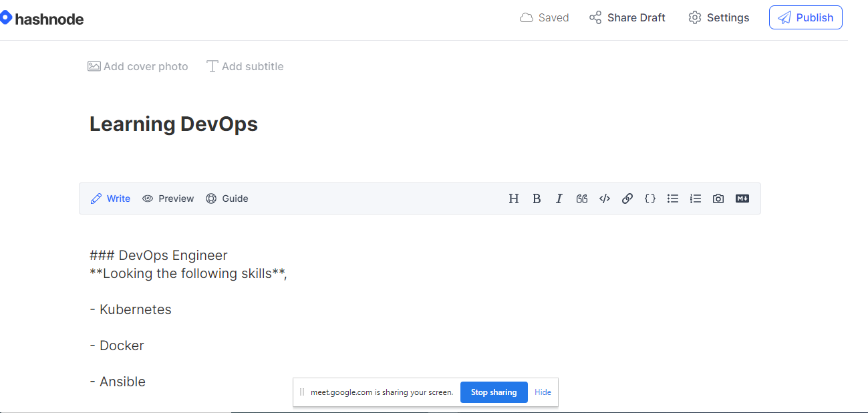The width and height of the screenshot is (868, 413).
Task: Apply bold formatting in editor toolbar
Action: [537, 198]
